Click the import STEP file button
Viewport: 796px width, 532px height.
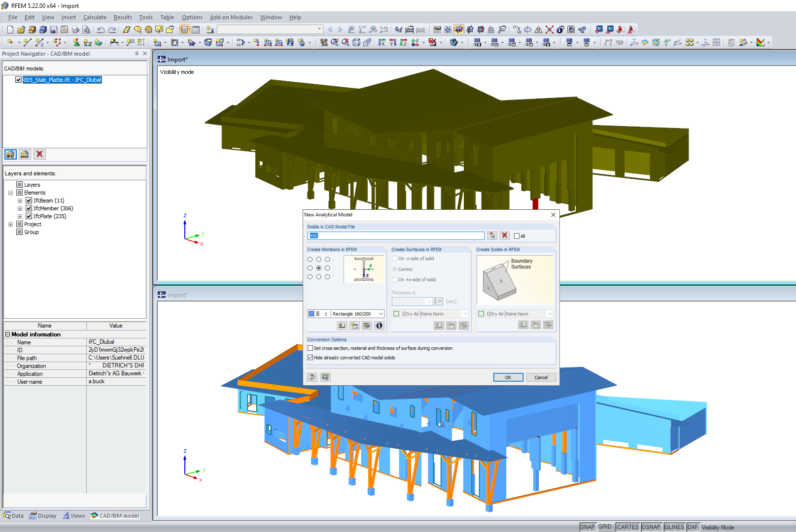(25, 155)
